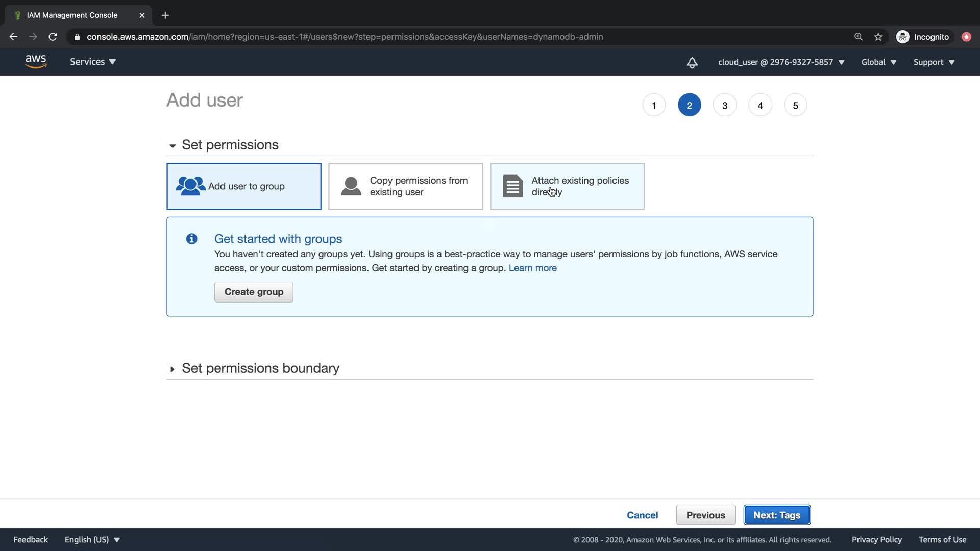980x551 pixels.
Task: Open the Services dropdown menu
Action: click(93, 62)
